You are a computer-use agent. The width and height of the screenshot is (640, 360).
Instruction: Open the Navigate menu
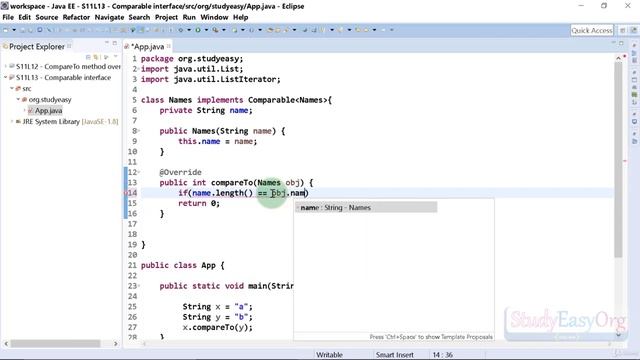pos(109,17)
